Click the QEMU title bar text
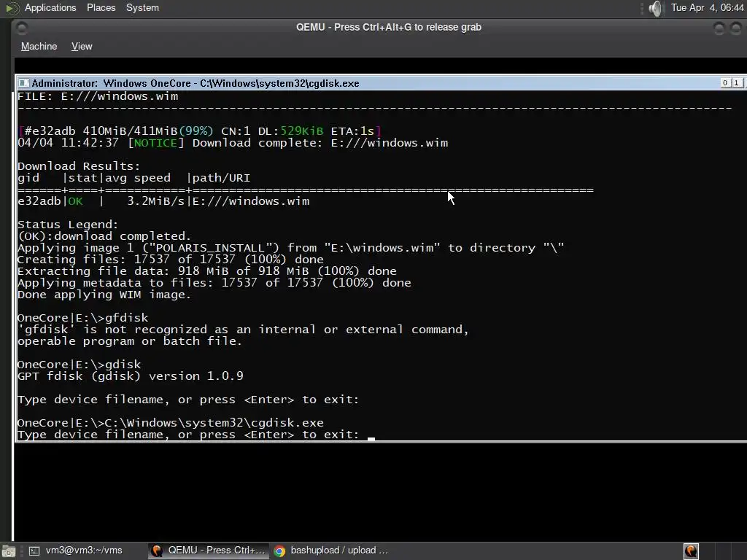This screenshot has width=747, height=560. point(389,27)
